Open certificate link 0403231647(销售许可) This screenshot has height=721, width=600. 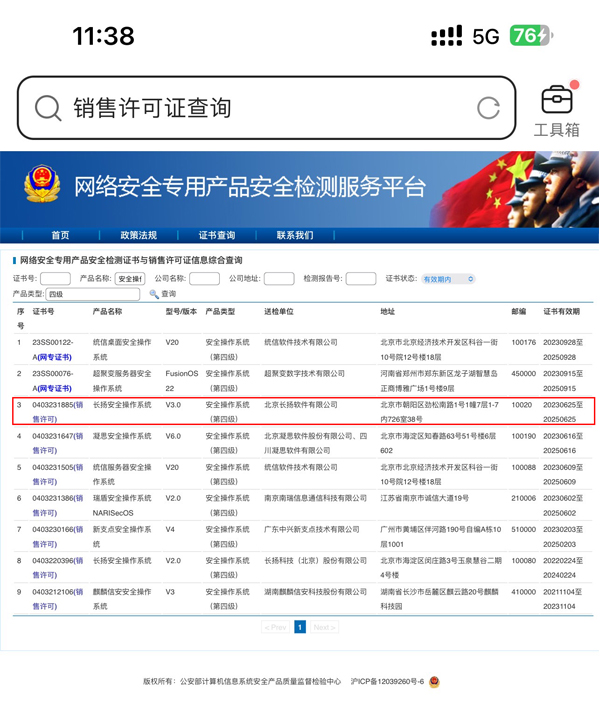coord(57,443)
